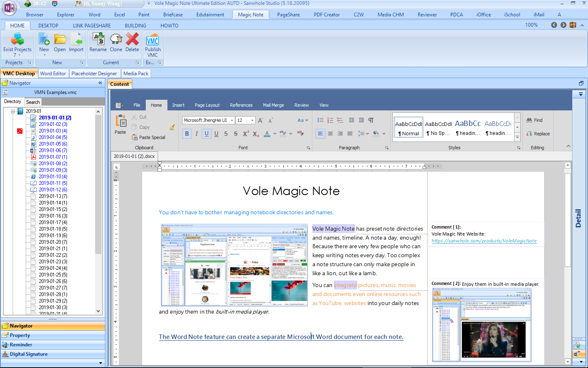Viewport: 588px width, 368px height.
Task: Click the document vertical scrollbar
Action: (568, 220)
